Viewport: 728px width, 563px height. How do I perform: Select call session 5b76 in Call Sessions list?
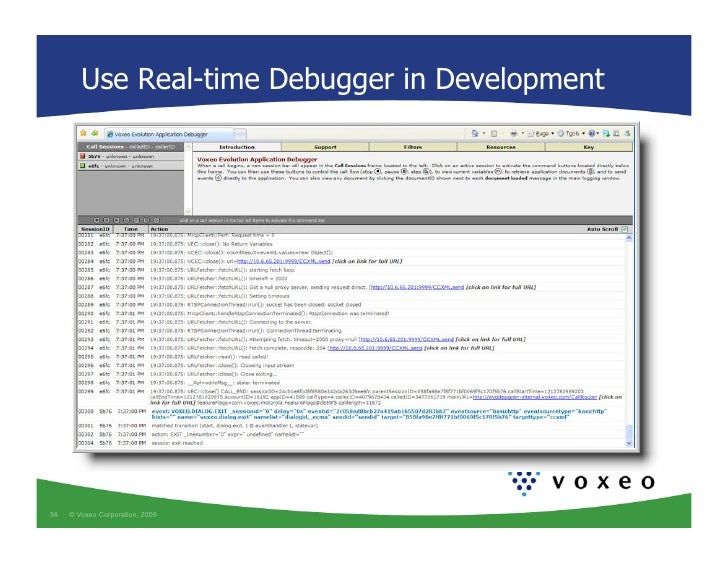tap(130, 156)
